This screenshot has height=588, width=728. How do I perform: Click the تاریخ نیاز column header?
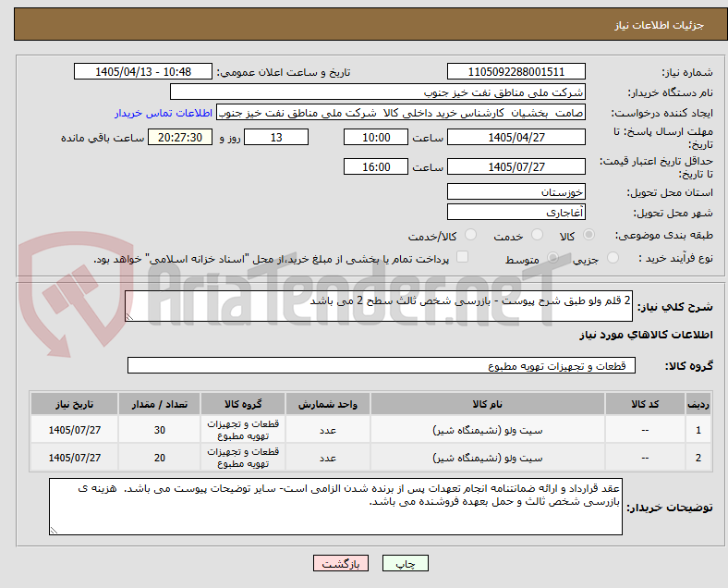pyautogui.click(x=74, y=404)
